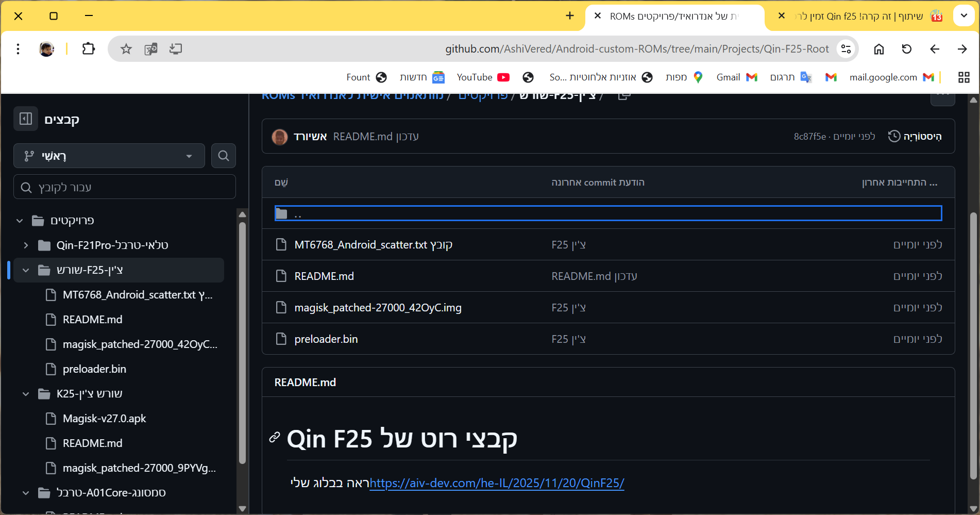Open the aiv-dev.com blog link
The height and width of the screenshot is (515, 980).
click(x=497, y=483)
